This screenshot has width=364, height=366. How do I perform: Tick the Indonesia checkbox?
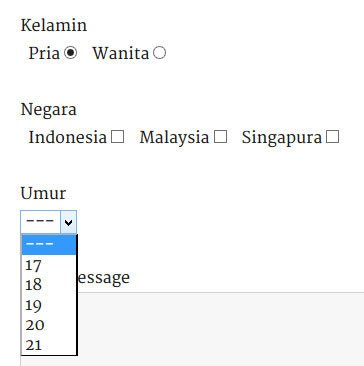(x=118, y=137)
